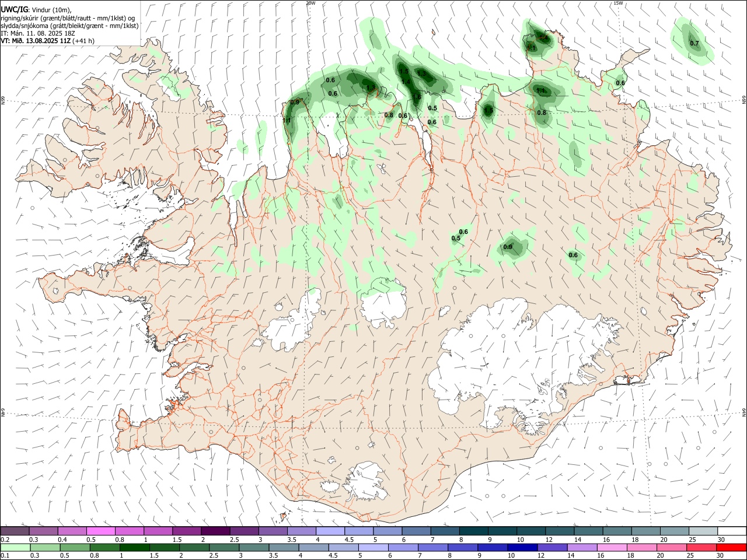This screenshot has width=747, height=560.
Task: Click the 0.7 precipitation value over the northeast sea
Action: pos(694,43)
